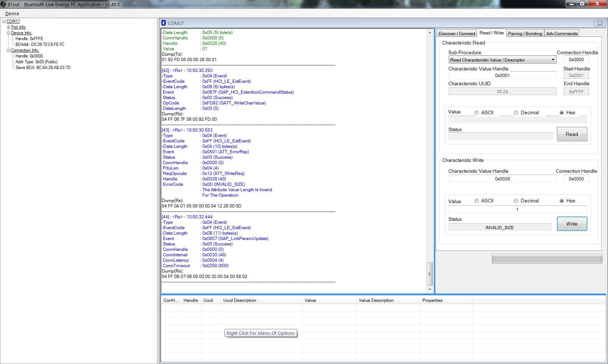This screenshot has height=364, width=608.
Task: Collapse the COM17 tree node
Action: coord(4,21)
